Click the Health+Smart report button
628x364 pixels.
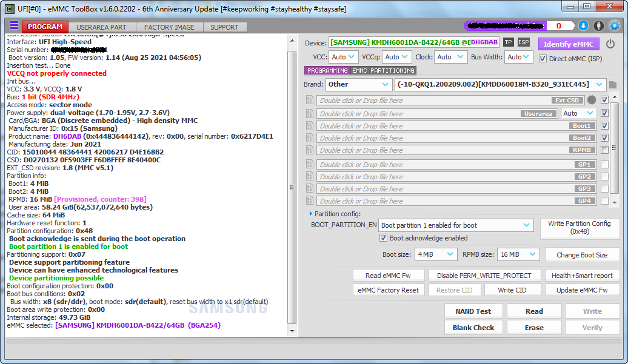[x=581, y=276]
